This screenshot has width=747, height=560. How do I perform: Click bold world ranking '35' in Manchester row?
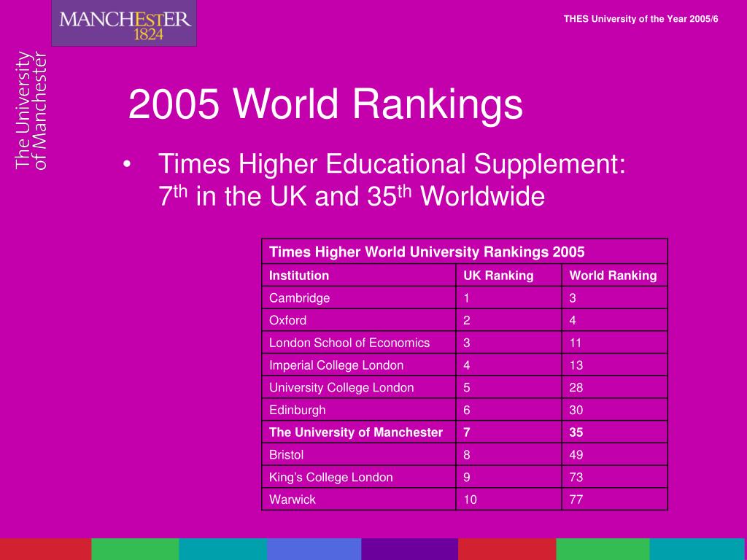[x=576, y=432]
